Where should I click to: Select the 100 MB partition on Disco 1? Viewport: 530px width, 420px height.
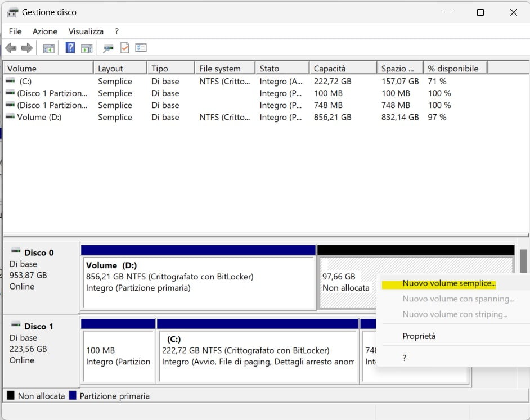pyautogui.click(x=118, y=356)
